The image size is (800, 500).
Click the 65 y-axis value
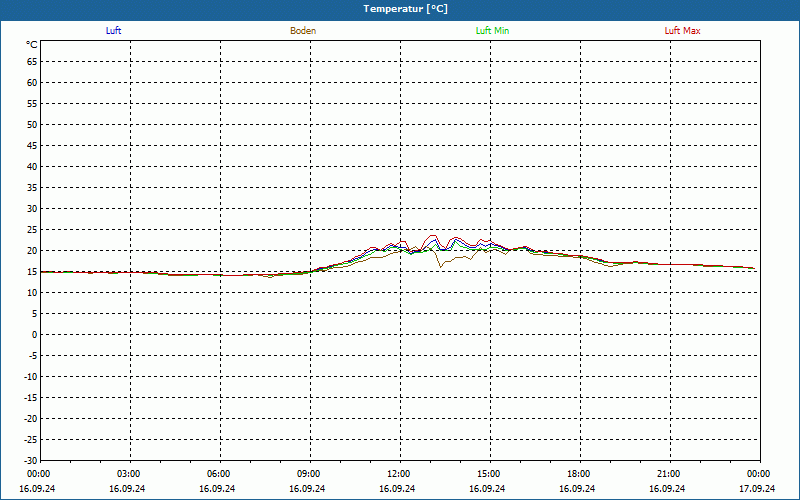coord(32,62)
